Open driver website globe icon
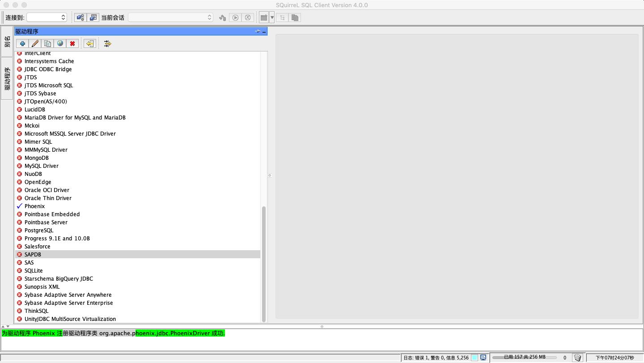The height and width of the screenshot is (363, 644). click(x=60, y=43)
